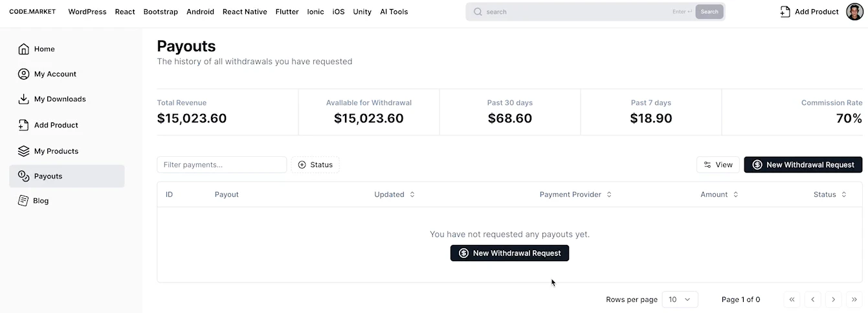This screenshot has width=868, height=313.
Task: Click the My Products layers icon
Action: (x=24, y=151)
